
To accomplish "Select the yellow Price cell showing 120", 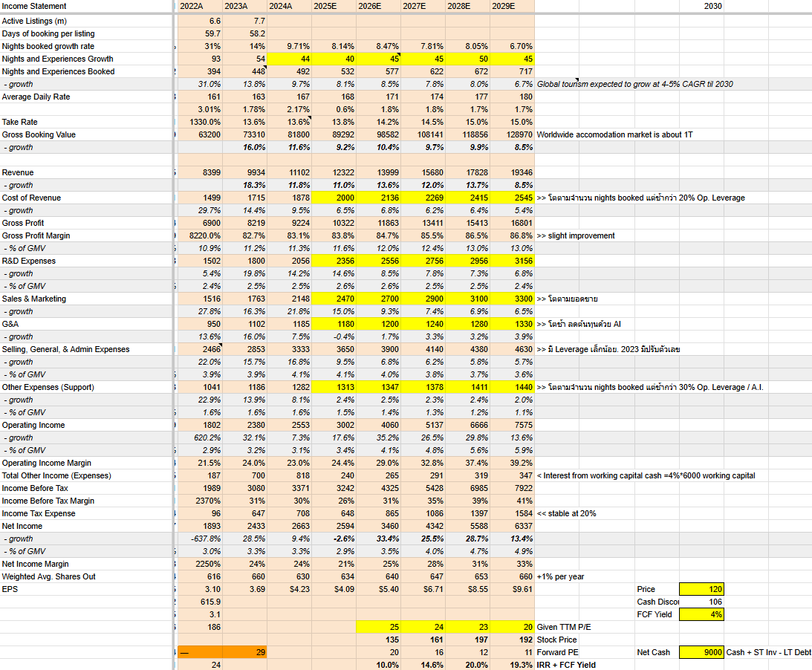I will 701,589.
